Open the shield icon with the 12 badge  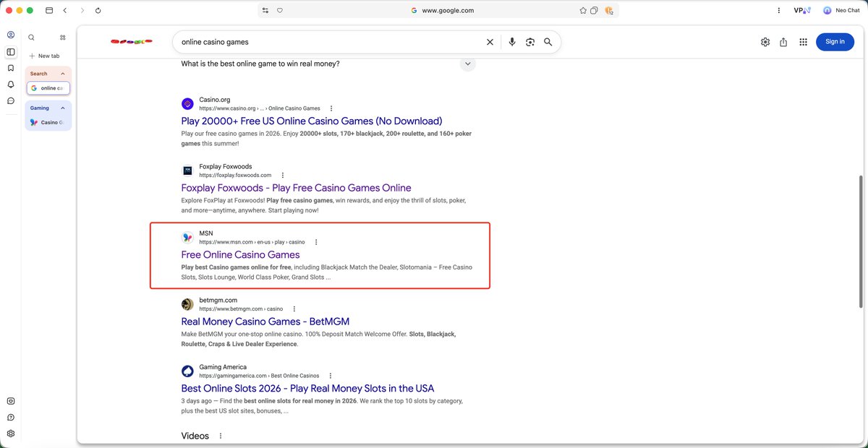[609, 11]
